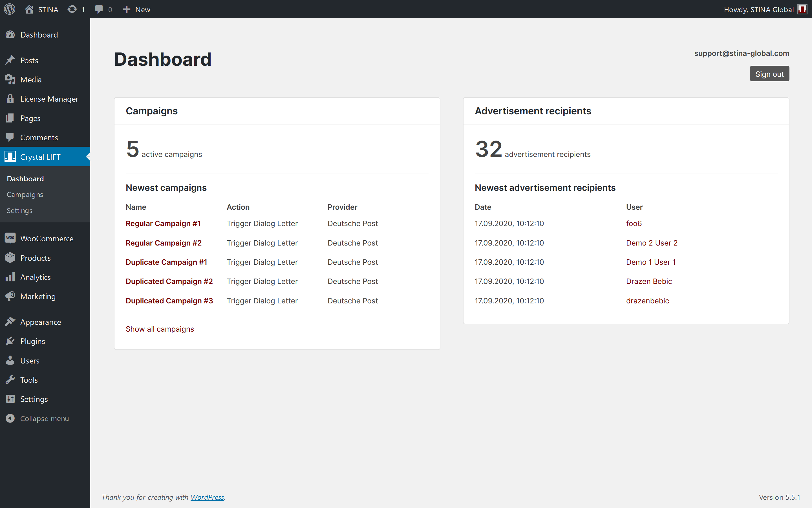The width and height of the screenshot is (812, 508).
Task: Click the Tools wrench icon
Action: coord(10,380)
